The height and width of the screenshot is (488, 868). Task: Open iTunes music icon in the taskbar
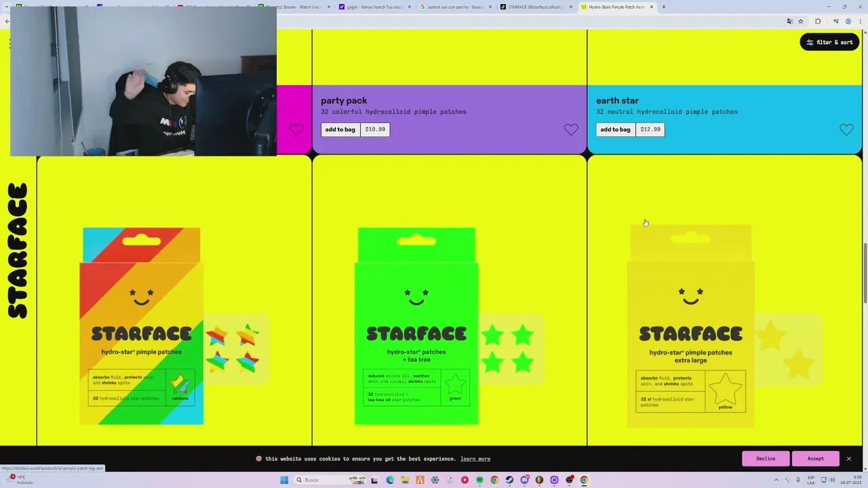450,480
